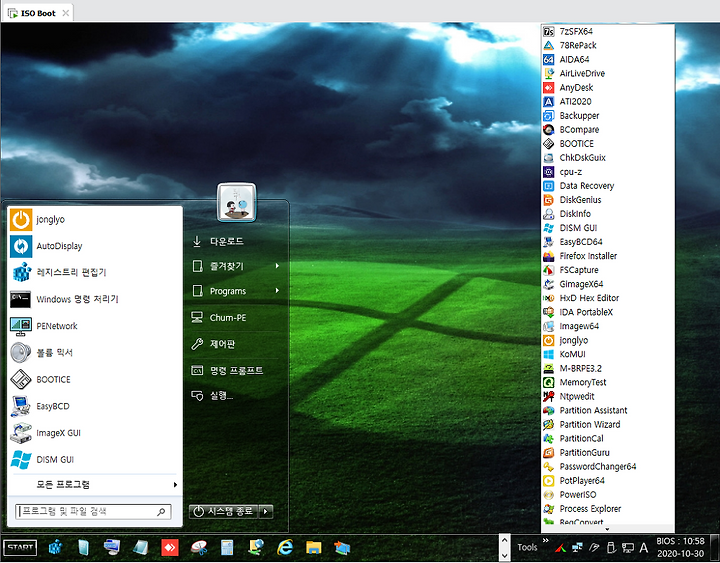Launch AutoDisplay from the start menu
This screenshot has height=563, width=720.
click(95, 246)
